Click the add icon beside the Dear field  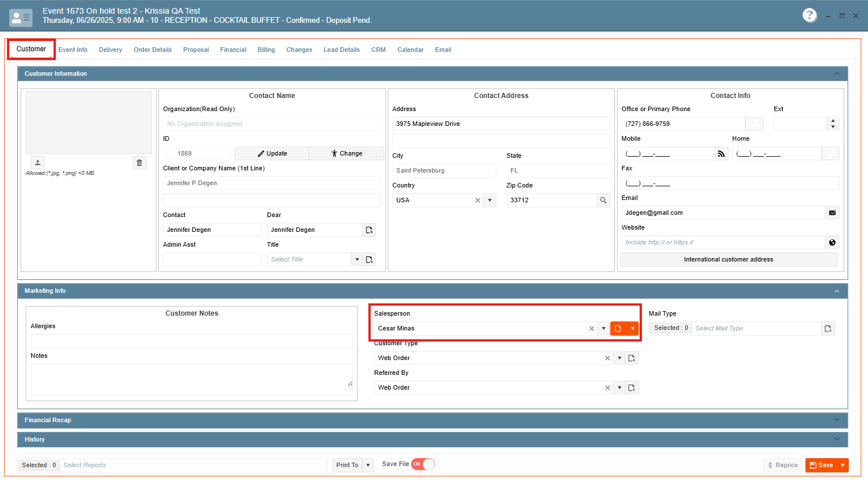point(369,230)
